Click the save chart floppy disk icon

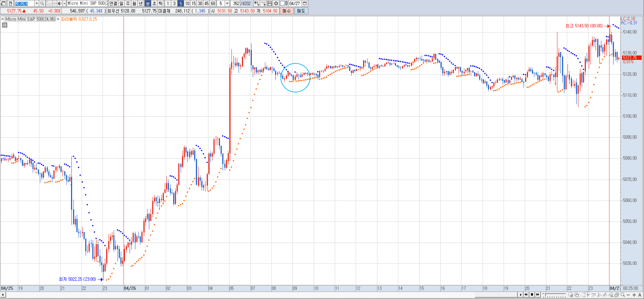point(270,4)
